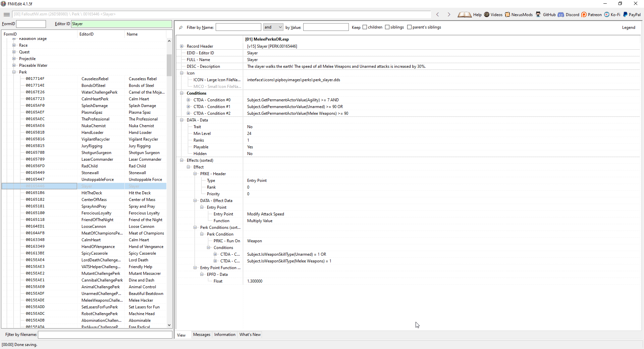The width and height of the screenshot is (644, 349).
Task: Open the PayPal donation icon
Action: coord(625,14)
